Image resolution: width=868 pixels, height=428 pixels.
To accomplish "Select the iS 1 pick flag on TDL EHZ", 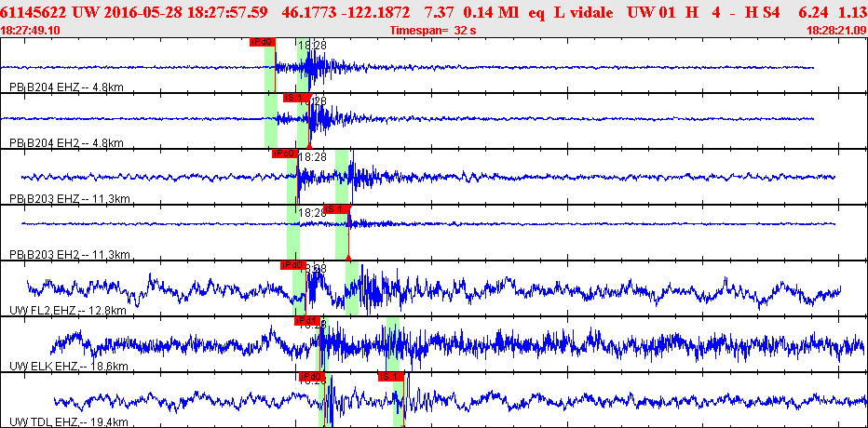I will tap(390, 377).
